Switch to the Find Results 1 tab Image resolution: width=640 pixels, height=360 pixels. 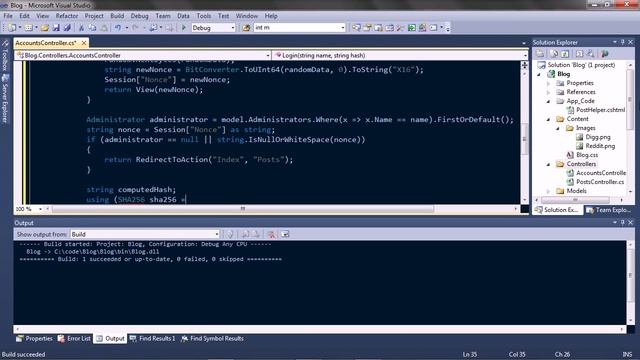tap(153, 338)
